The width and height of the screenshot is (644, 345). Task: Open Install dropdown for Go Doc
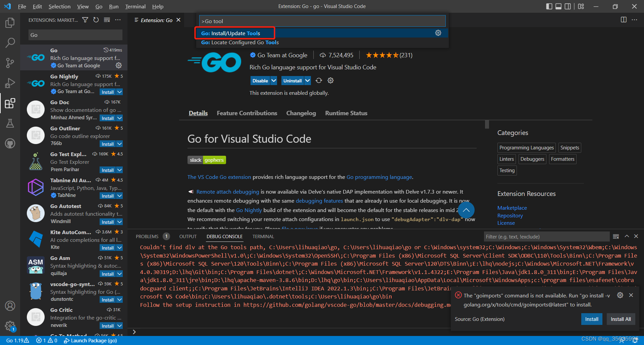[x=119, y=118]
